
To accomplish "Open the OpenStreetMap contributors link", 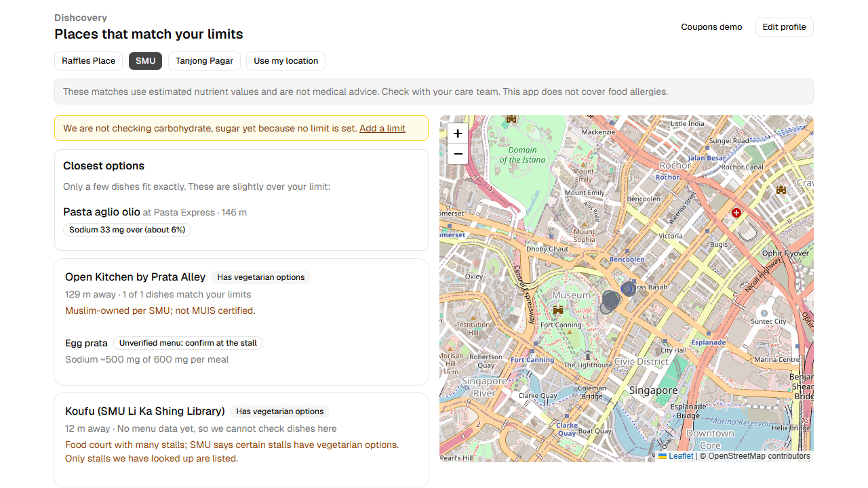I will (759, 456).
